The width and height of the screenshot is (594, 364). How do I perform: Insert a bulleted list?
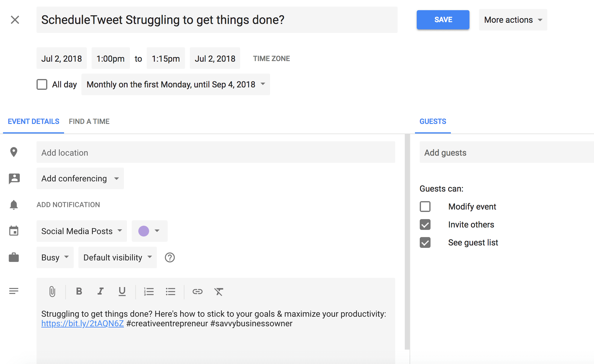pyautogui.click(x=170, y=292)
